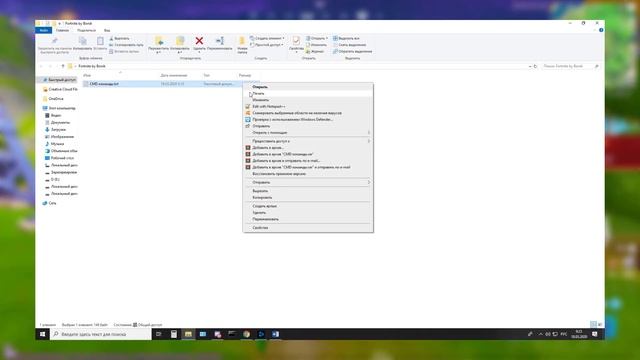Image resolution: width=640 pixels, height=360 pixels.
Task: Click the Copy to (Копировать в) ribbon icon
Action: [x=180, y=41]
